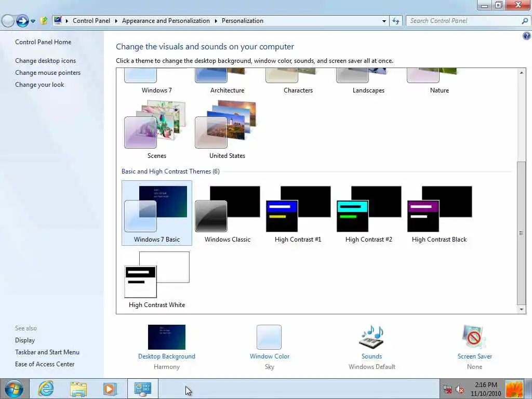Image resolution: width=532 pixels, height=399 pixels.
Task: Open recent pages dropdown arrow
Action: (x=33, y=21)
